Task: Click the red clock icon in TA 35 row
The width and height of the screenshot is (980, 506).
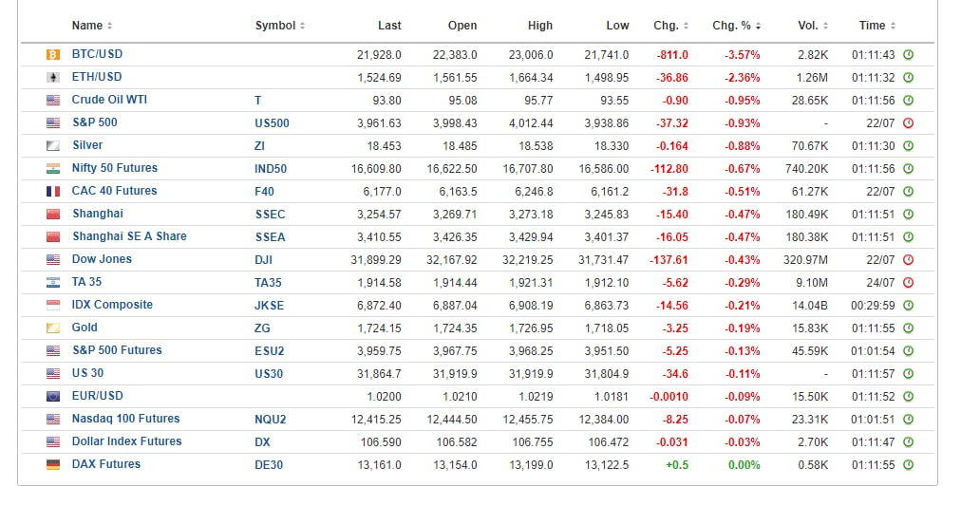Action: coord(908,283)
